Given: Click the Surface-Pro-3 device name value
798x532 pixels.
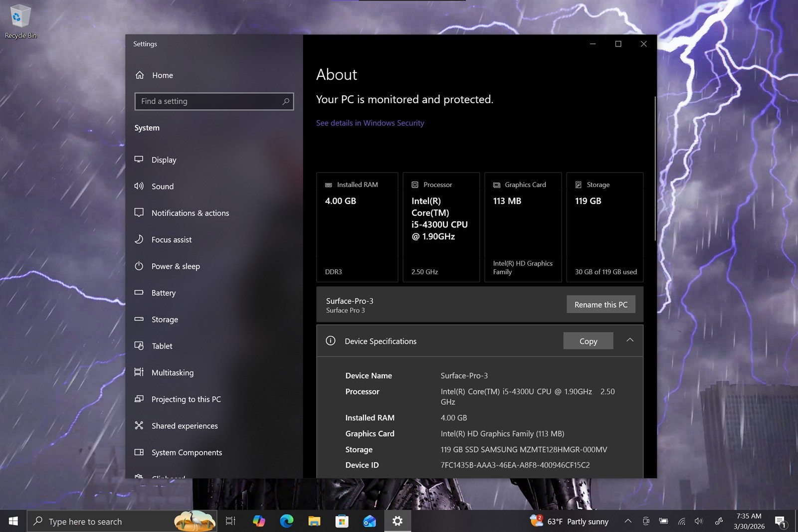Looking at the screenshot, I should (464, 375).
